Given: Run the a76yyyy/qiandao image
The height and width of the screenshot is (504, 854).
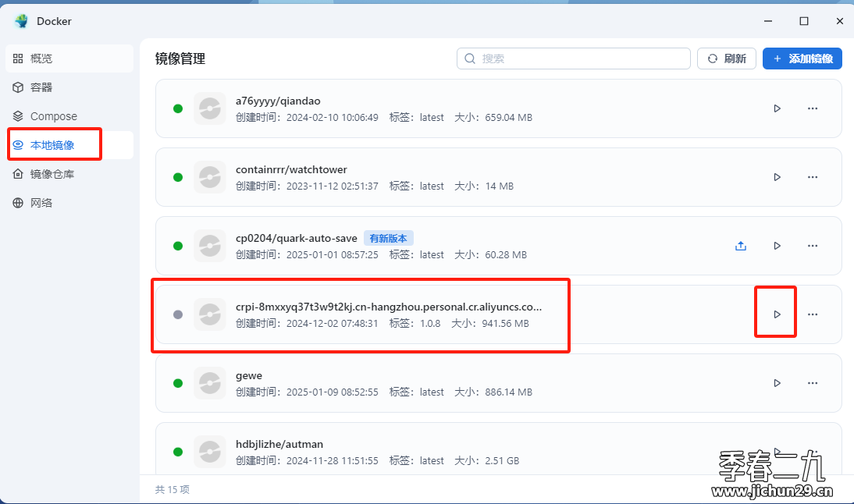Looking at the screenshot, I should click(x=777, y=108).
